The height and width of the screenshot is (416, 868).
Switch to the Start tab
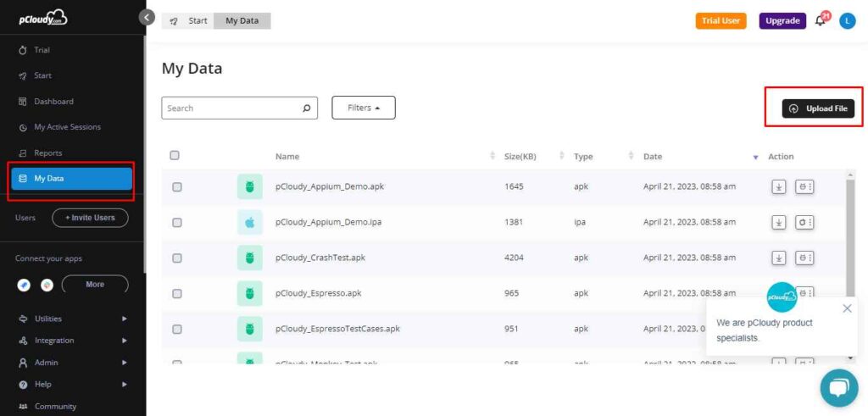[188, 21]
